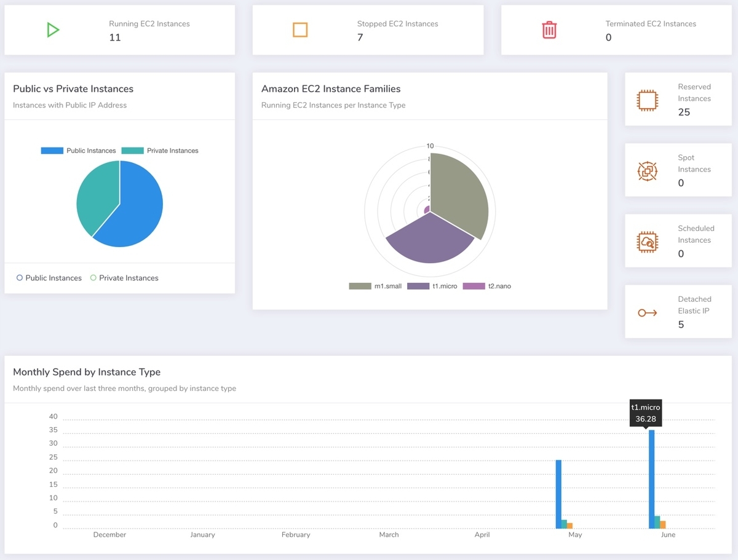Viewport: 738px width, 560px height.
Task: Click Detached Elastic IP value 5
Action: tap(681, 325)
